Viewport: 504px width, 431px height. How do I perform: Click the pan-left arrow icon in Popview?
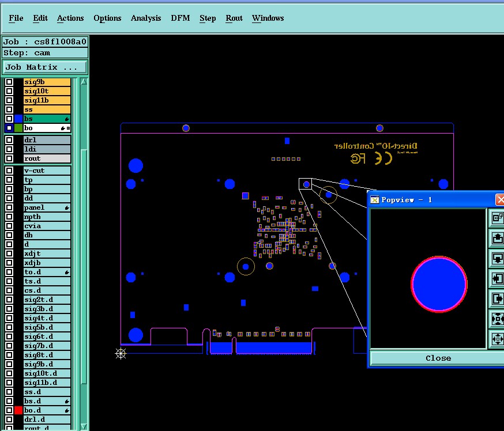[x=497, y=278]
